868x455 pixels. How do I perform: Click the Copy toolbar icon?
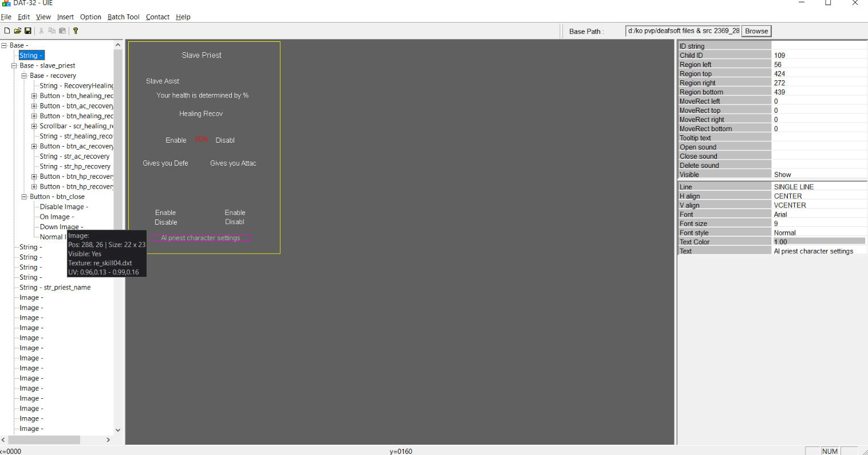coord(52,31)
